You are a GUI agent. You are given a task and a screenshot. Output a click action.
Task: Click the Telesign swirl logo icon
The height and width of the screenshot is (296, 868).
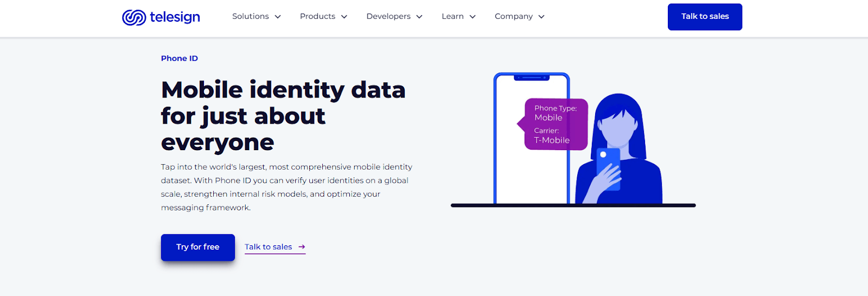click(x=133, y=17)
